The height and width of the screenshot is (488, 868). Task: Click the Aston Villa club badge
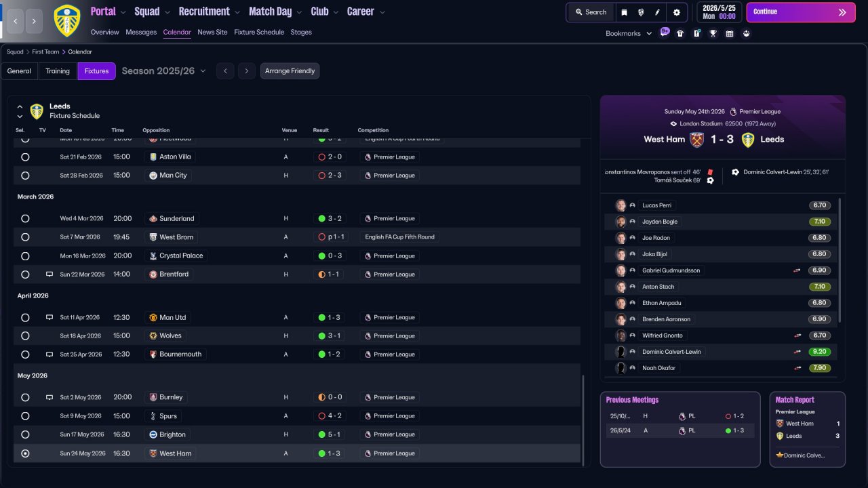(x=153, y=157)
